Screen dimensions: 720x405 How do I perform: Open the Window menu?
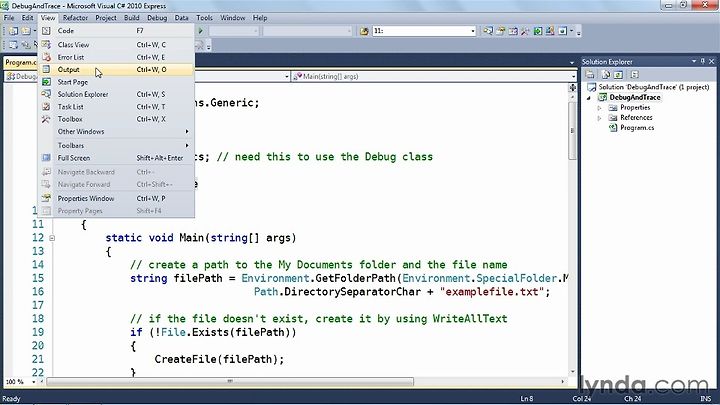[232, 18]
